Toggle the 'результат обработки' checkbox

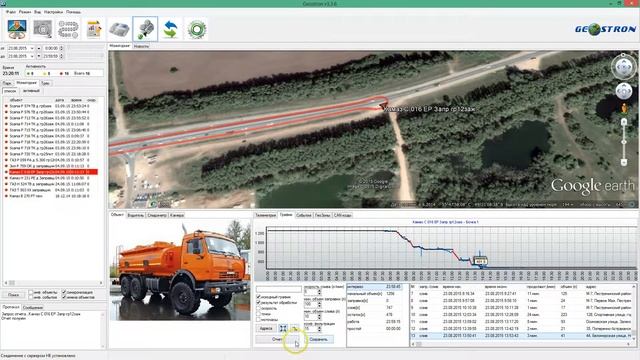tap(258, 303)
